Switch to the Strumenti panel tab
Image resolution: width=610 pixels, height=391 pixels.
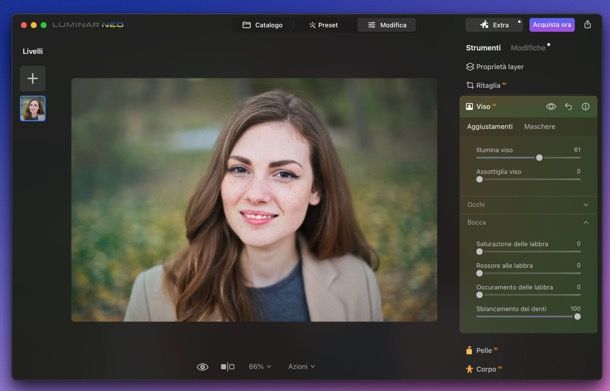click(x=483, y=48)
